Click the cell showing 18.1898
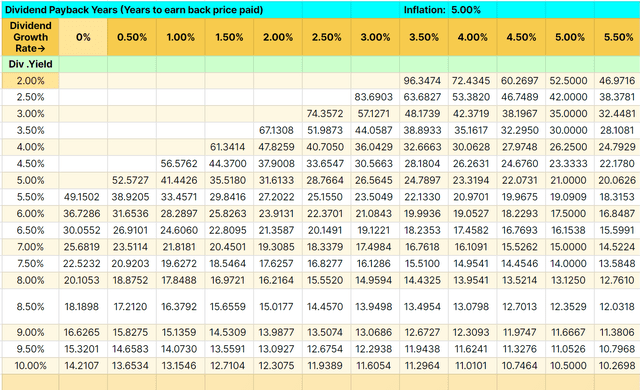640x390 pixels. pos(83,306)
